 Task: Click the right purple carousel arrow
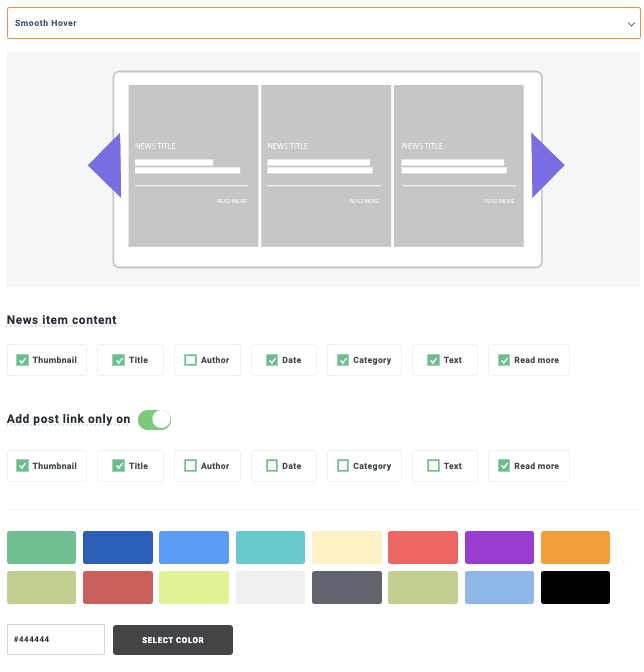tap(547, 165)
